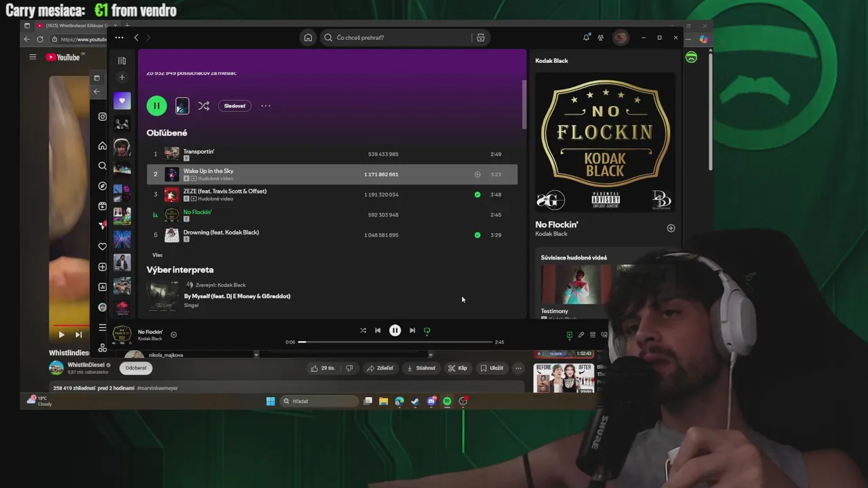The width and height of the screenshot is (868, 488).
Task: Seek on the song progress bar
Action: coord(395,342)
